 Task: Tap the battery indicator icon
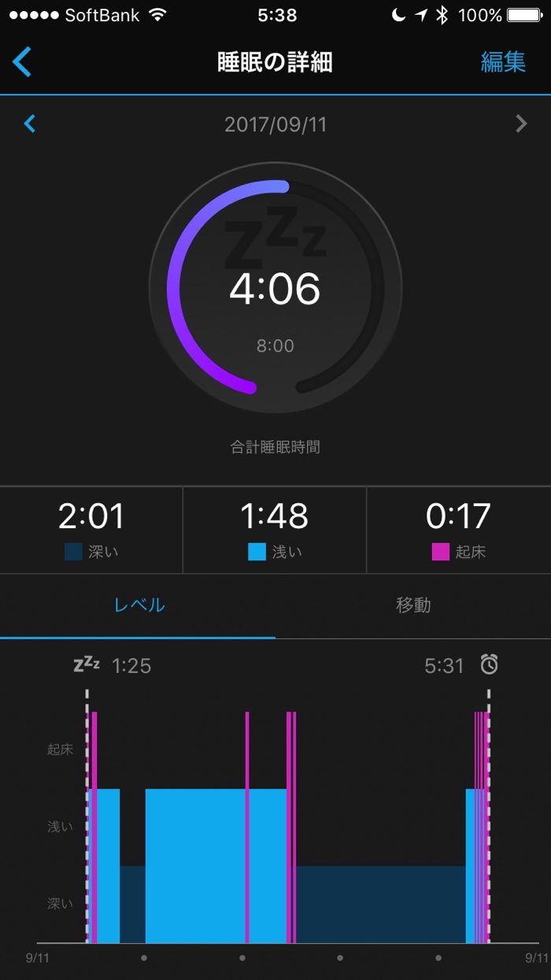(x=524, y=15)
